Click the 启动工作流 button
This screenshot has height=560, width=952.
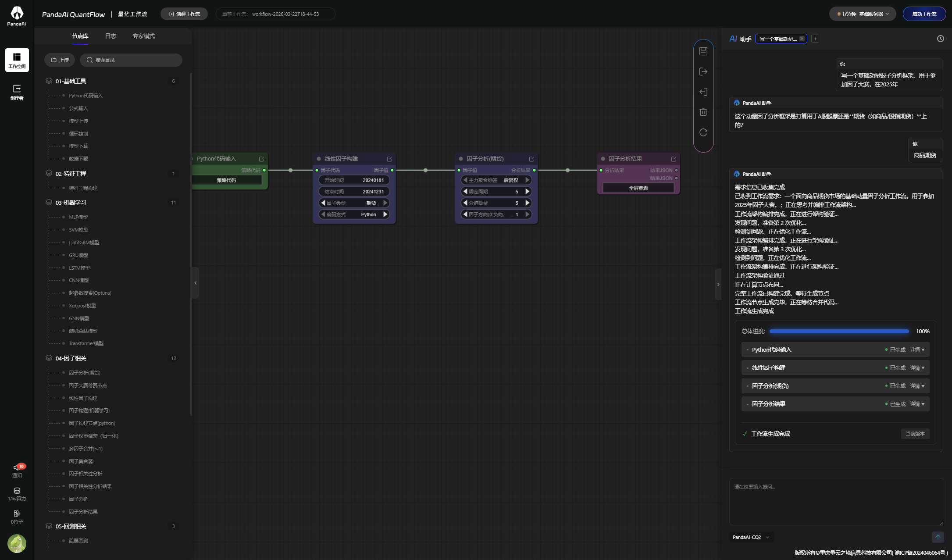click(x=924, y=14)
